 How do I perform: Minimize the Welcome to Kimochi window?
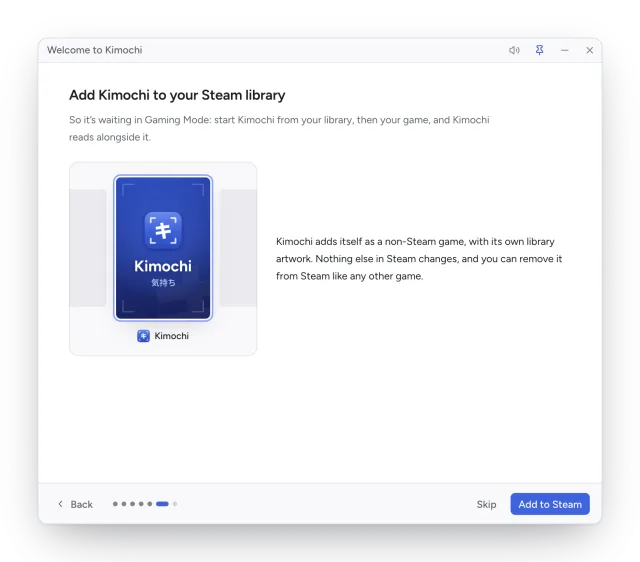tap(564, 50)
